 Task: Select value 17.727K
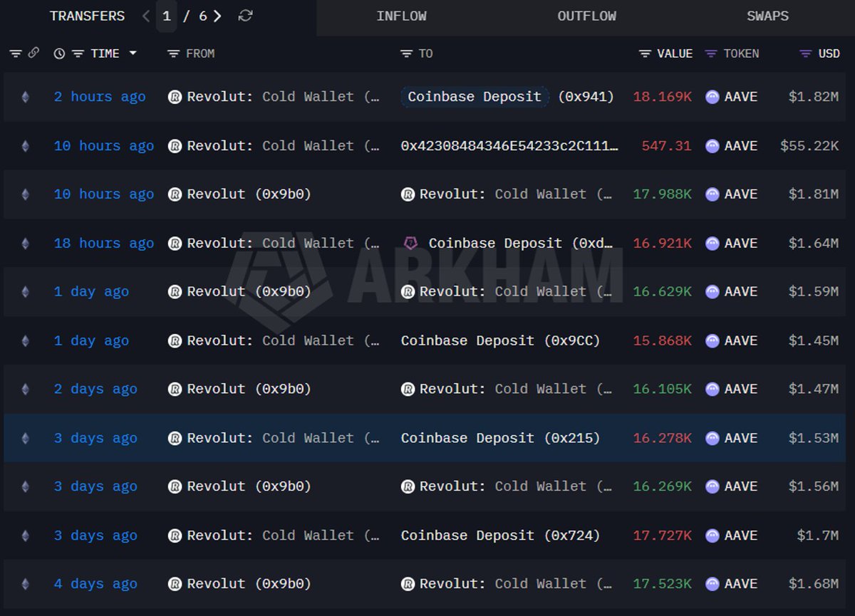coord(662,536)
